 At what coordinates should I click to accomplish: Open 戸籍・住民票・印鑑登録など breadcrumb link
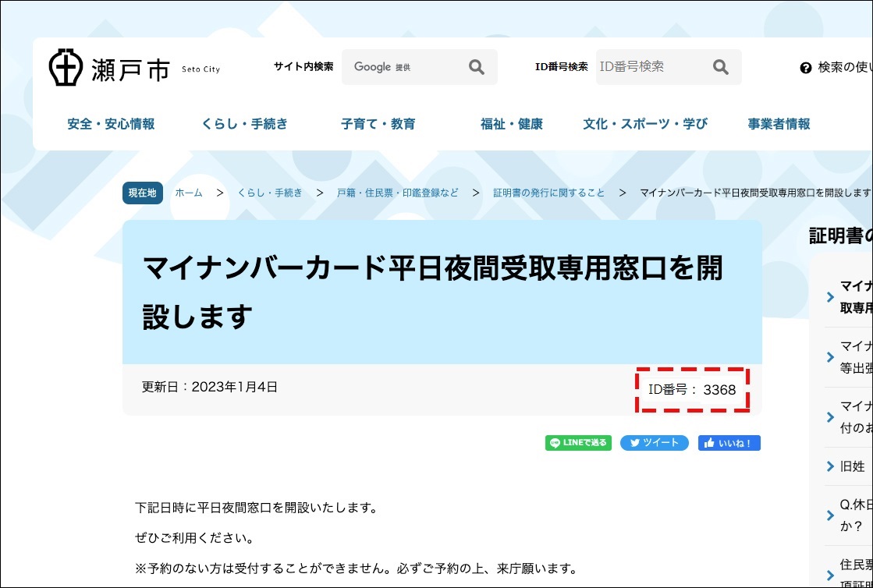coord(398,193)
